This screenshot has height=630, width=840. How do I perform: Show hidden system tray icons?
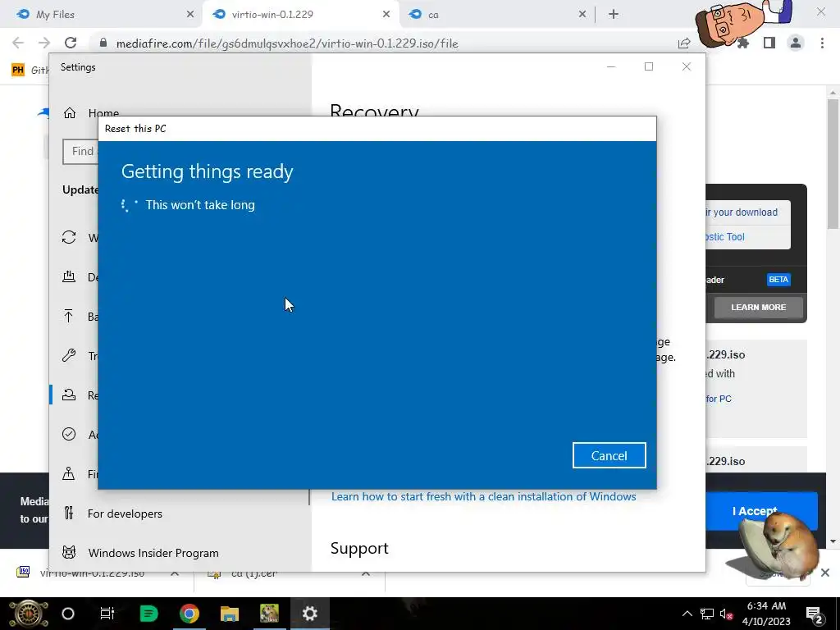687,614
